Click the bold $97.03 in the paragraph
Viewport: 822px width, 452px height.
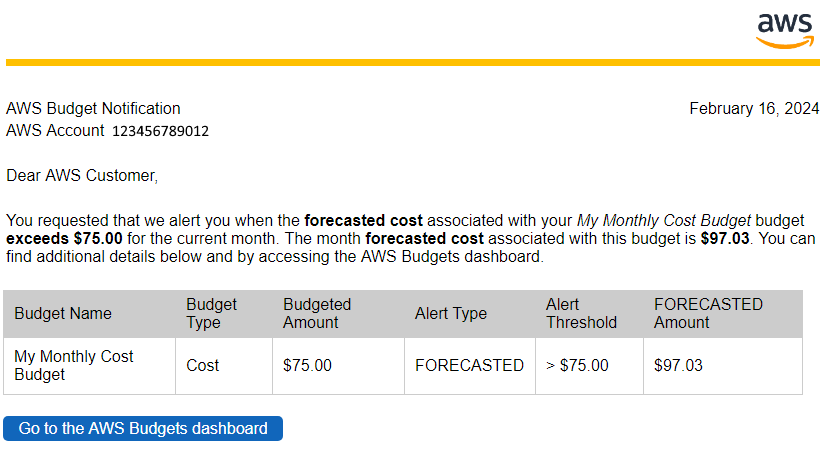tap(725, 239)
